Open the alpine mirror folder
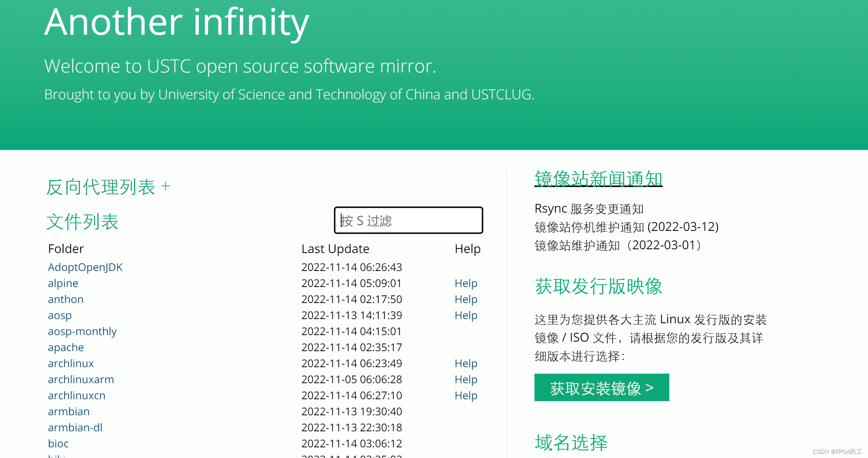The image size is (868, 458). pos(63,283)
